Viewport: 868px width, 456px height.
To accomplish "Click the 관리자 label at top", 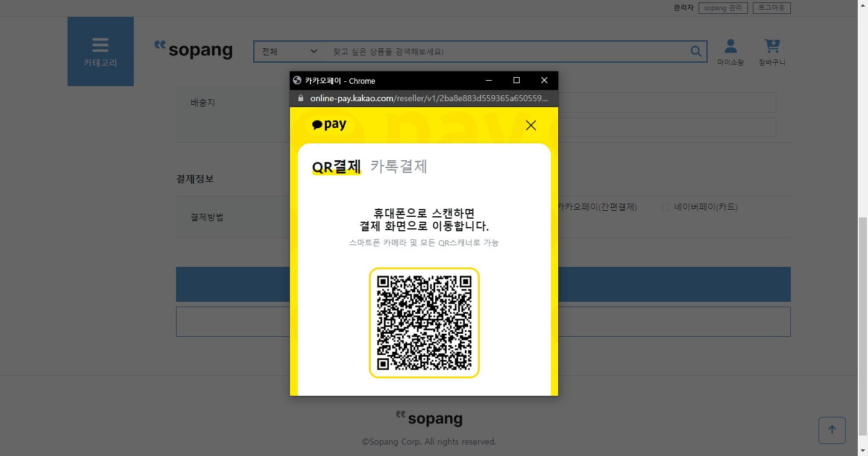I will point(684,8).
